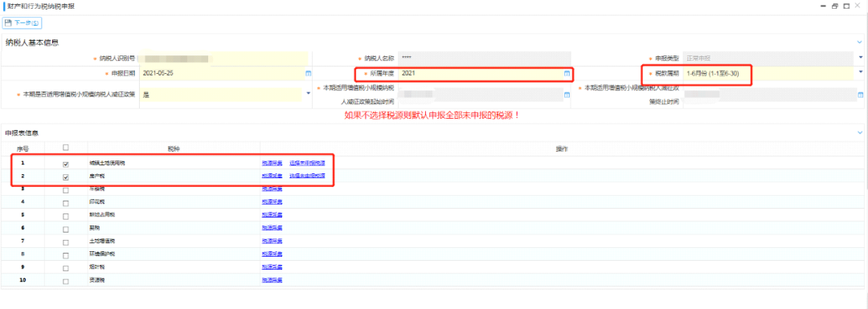Open 选择未申报税源 link for 房产税
The height and width of the screenshot is (309, 868).
click(307, 176)
